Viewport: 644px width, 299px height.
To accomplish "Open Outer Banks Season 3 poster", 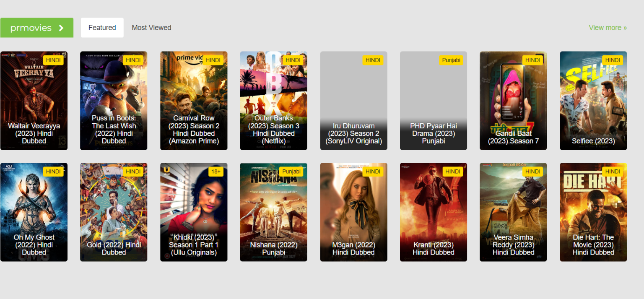I will pos(273,101).
